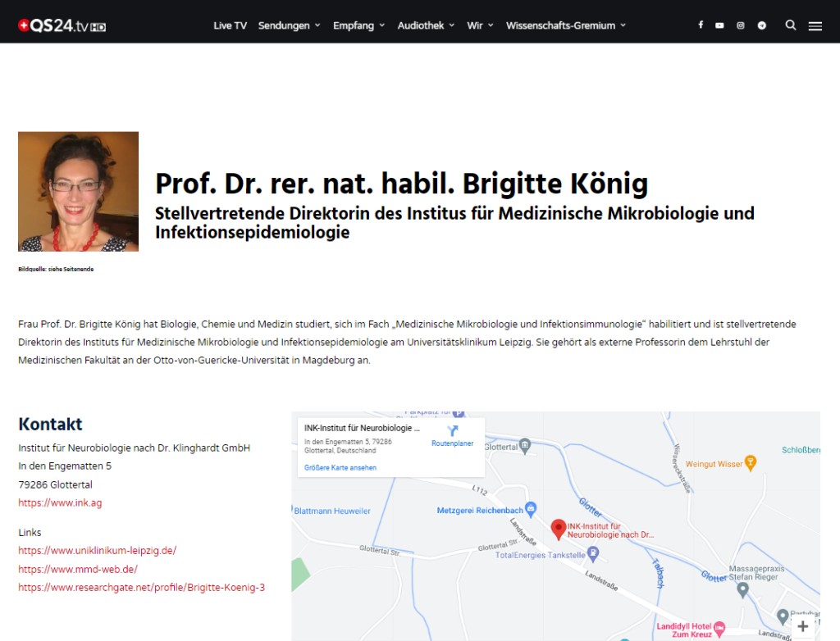Screen dimensions: 840x641
Task: Open the Telegram icon link
Action: pos(762,25)
